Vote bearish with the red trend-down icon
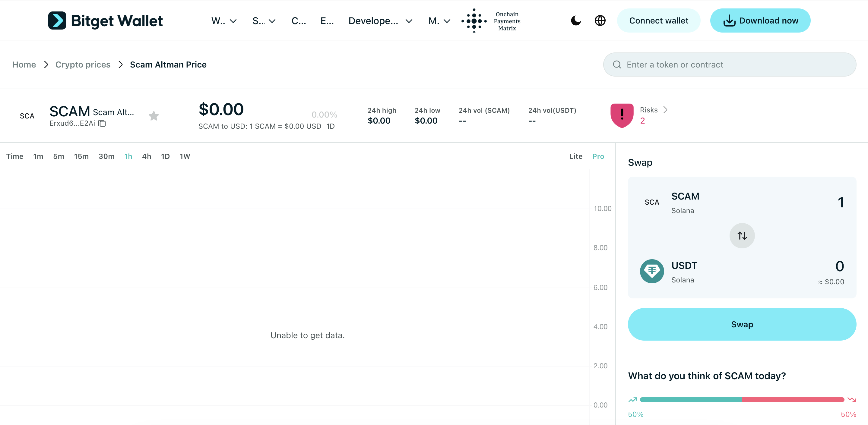The width and height of the screenshot is (868, 425). coord(851,400)
